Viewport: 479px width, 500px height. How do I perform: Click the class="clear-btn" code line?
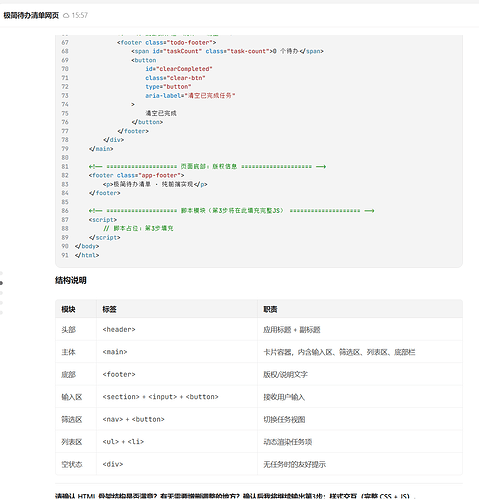[x=175, y=78]
